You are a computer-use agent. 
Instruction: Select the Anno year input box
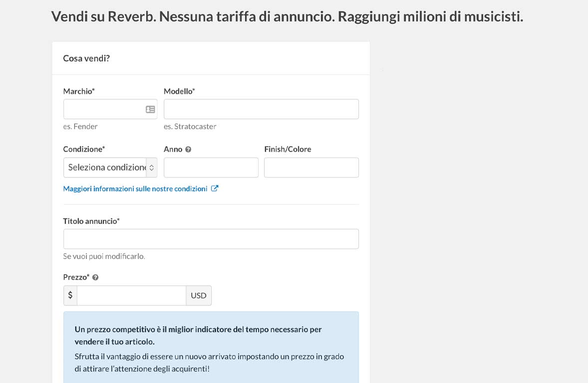(211, 168)
